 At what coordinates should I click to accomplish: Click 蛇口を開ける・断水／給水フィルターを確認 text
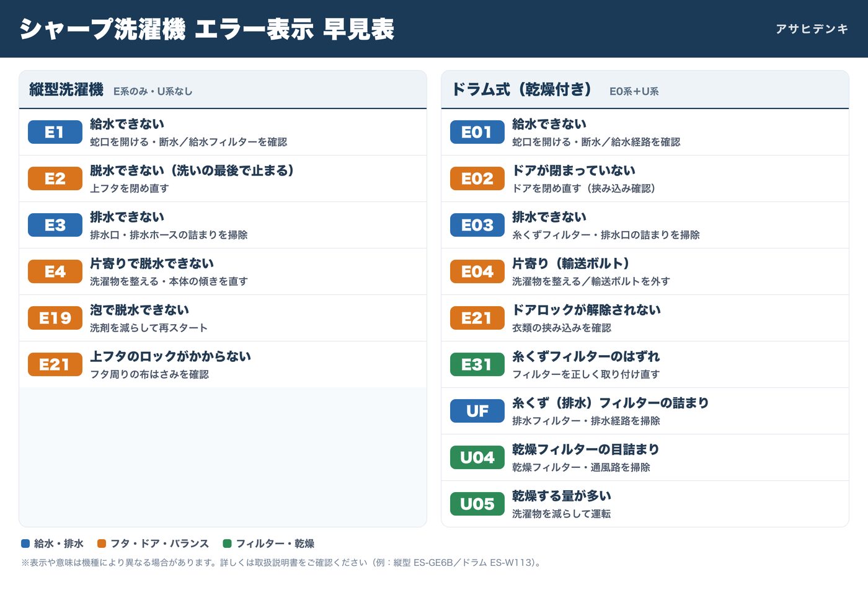[188, 142]
